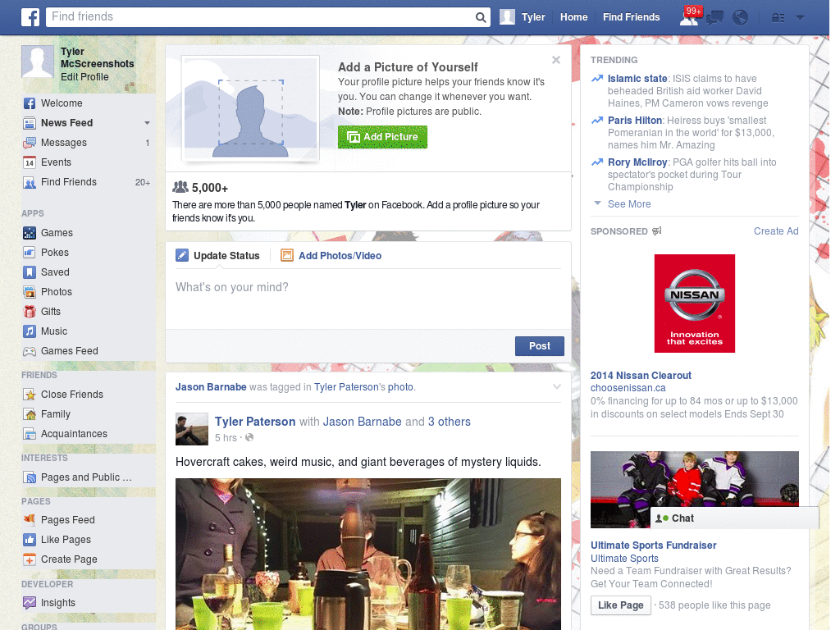The image size is (840, 630).
Task: Click the choosenissan.ca link
Action: [x=628, y=388]
